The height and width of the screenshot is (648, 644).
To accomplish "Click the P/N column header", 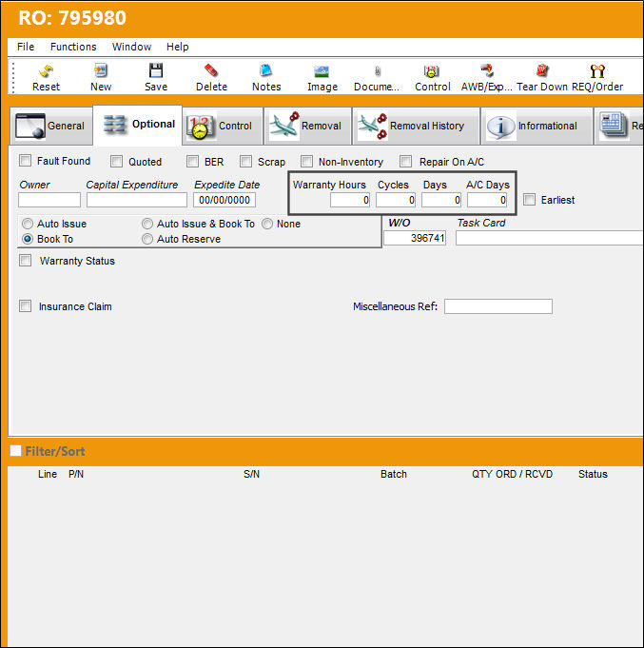I will [76, 474].
